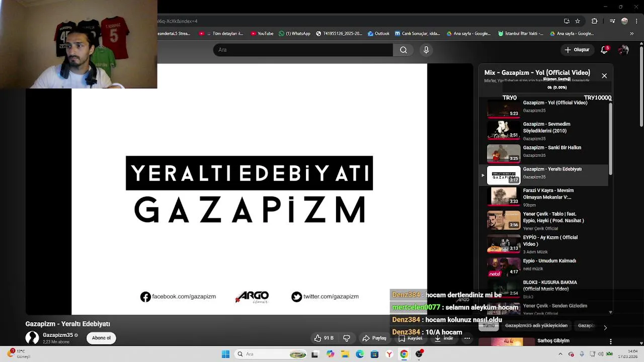Open 'Sarhoş Gibiyim' recommended video
Image resolution: width=644 pixels, height=362 pixels.
[553, 341]
